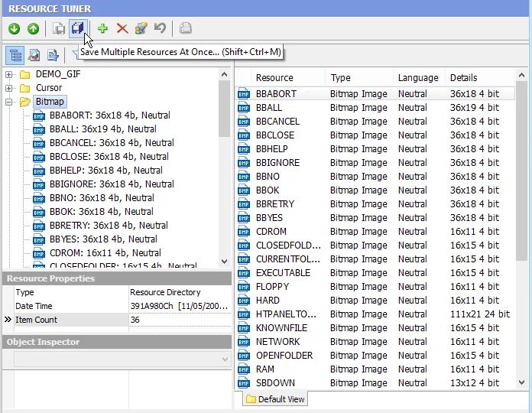
Task: Select CDROM: 16x11 4b tree item
Action: (x=105, y=253)
